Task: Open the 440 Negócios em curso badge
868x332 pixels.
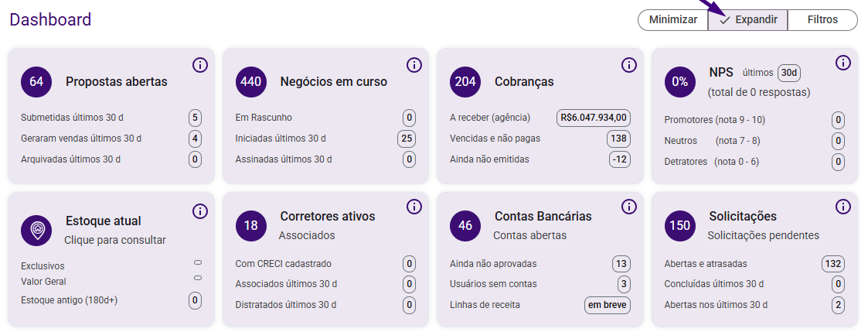Action: [251, 81]
